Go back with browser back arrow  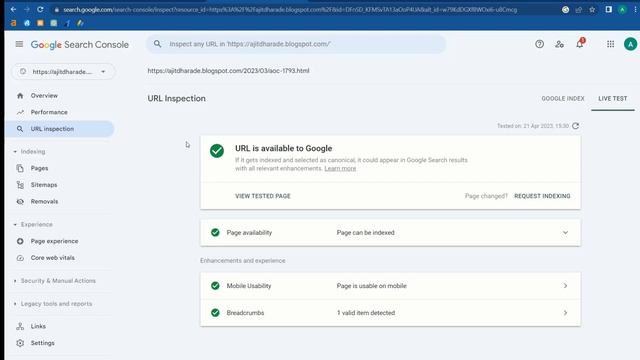(x=13, y=9)
